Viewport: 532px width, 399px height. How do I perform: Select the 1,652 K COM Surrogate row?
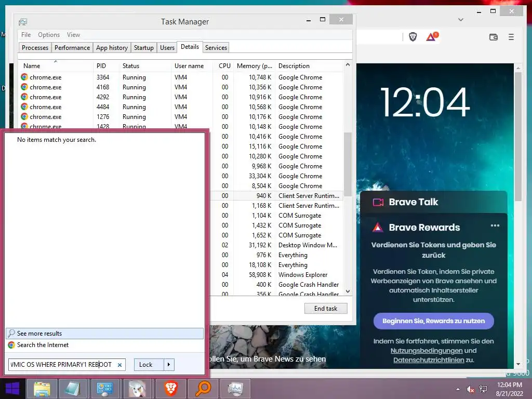[x=276, y=235]
